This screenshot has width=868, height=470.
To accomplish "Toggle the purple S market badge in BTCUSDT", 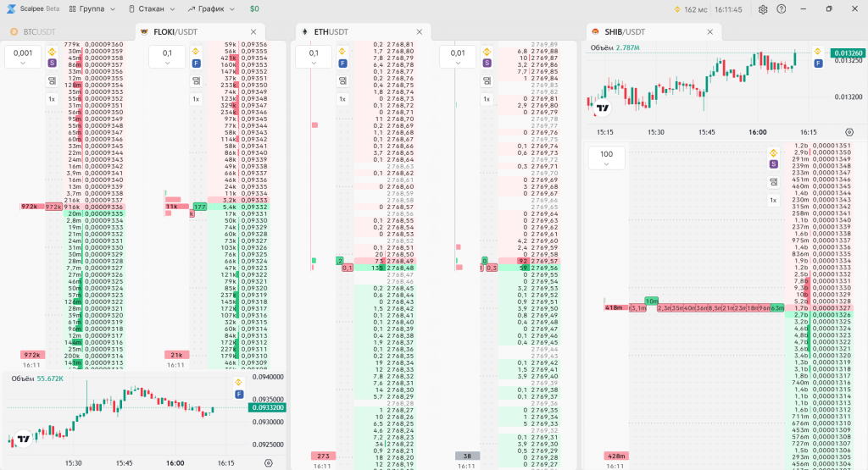I will [52, 64].
